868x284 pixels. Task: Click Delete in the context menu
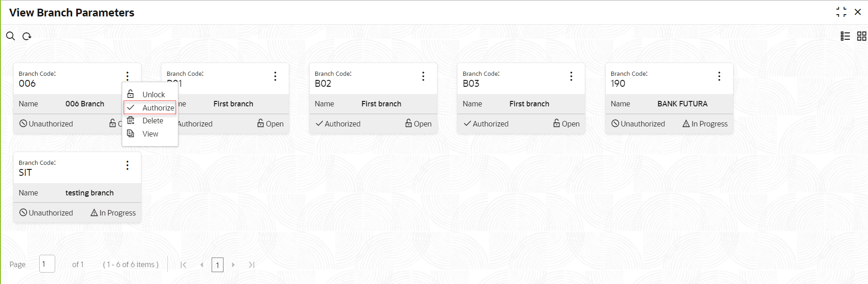[152, 121]
